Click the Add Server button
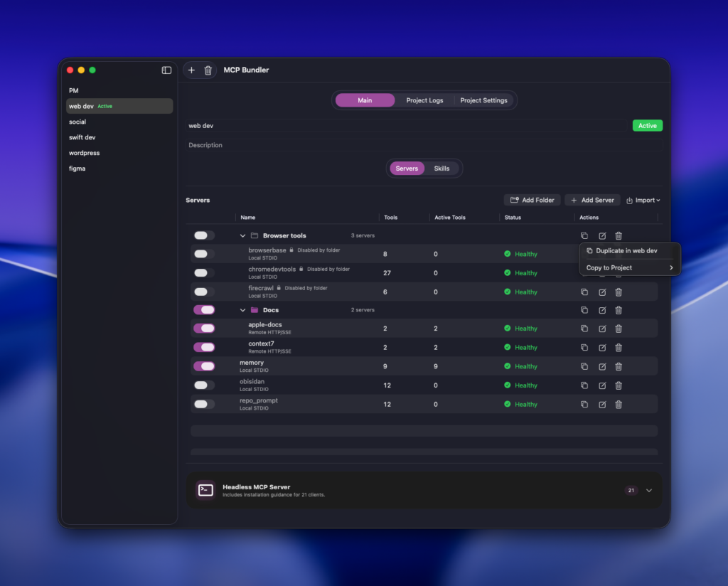This screenshot has width=728, height=586. click(592, 201)
